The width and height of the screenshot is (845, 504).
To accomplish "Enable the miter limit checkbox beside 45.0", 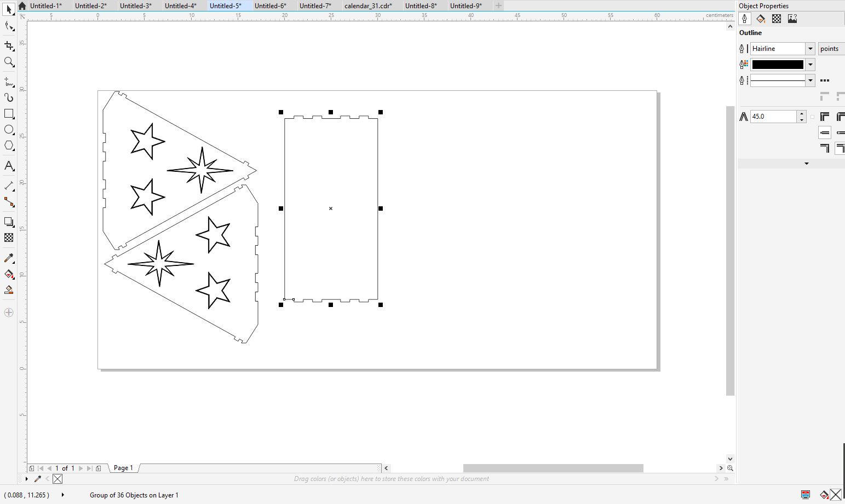I will [x=813, y=117].
